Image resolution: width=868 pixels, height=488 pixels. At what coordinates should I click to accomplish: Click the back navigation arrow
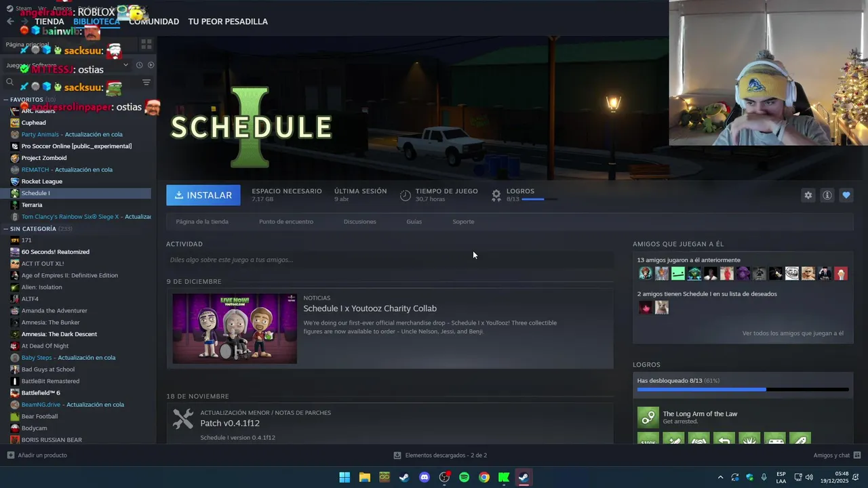point(10,22)
